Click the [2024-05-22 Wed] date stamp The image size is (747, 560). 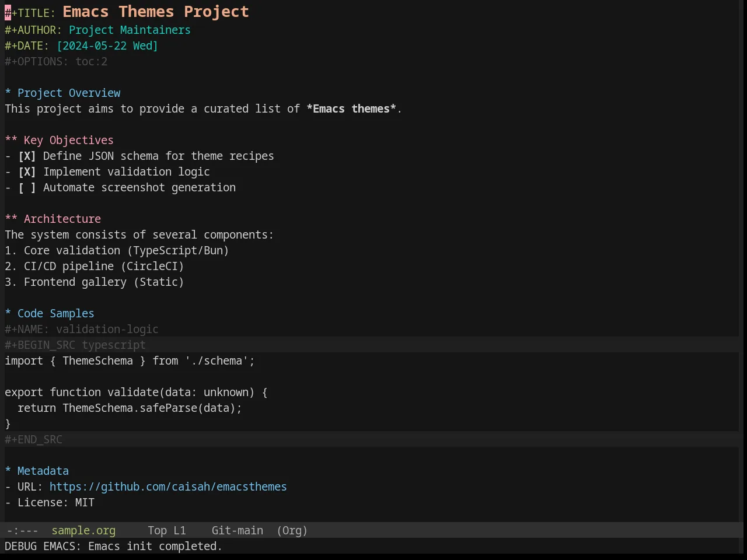[107, 46]
